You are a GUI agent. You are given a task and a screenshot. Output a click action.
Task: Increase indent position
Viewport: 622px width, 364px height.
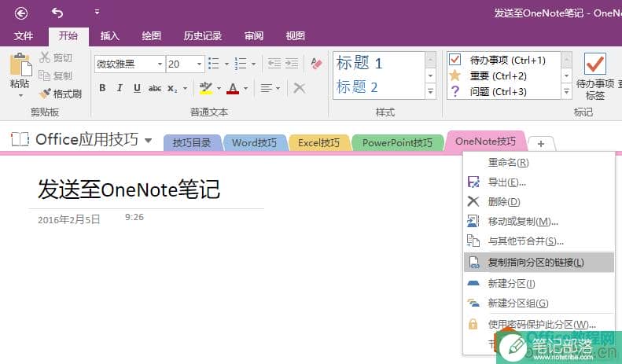292,64
